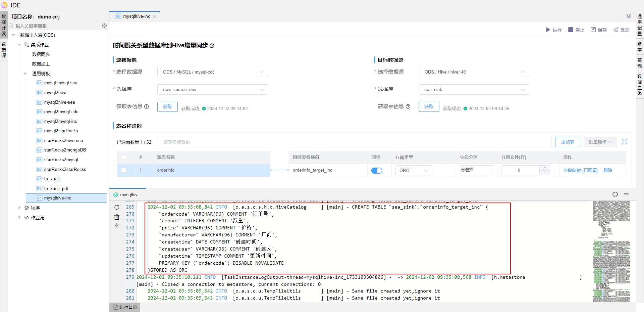Click the locate icon beside the search box
Viewport: 644px width, 312px height.
(x=104, y=26)
